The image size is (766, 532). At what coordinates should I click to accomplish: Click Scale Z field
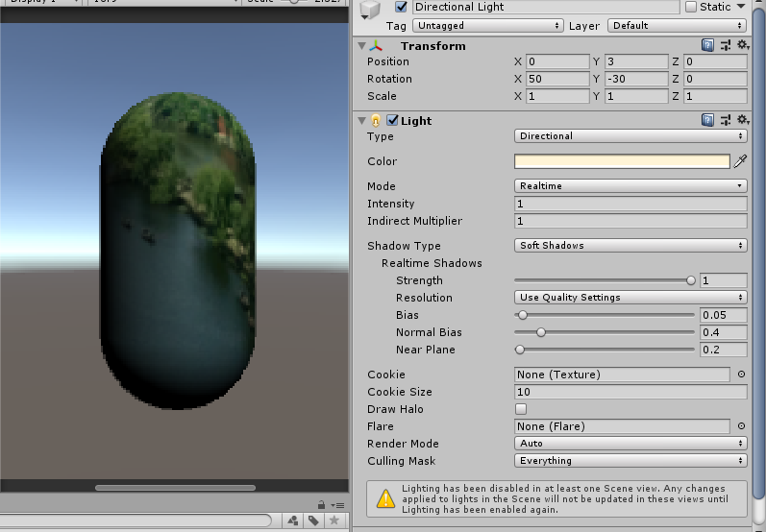click(715, 96)
